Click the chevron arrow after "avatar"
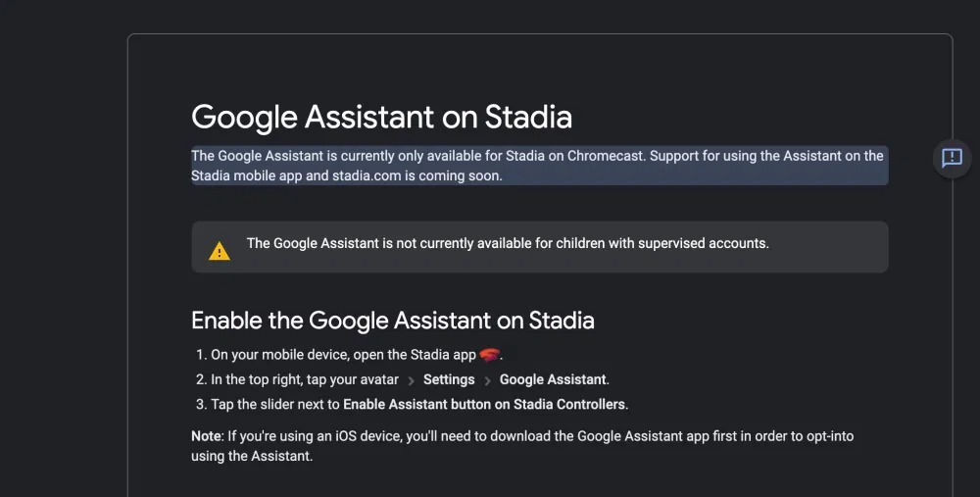This screenshot has width=980, height=497. (412, 380)
